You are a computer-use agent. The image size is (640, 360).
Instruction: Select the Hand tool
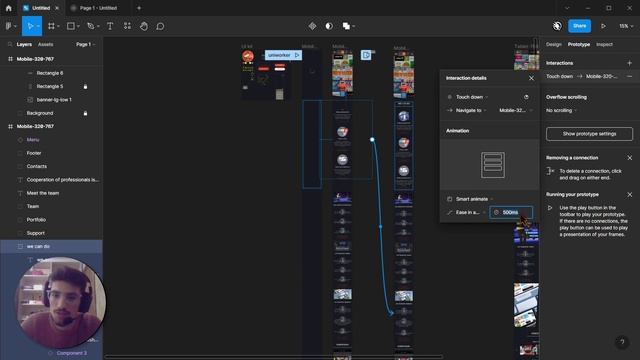[144, 26]
